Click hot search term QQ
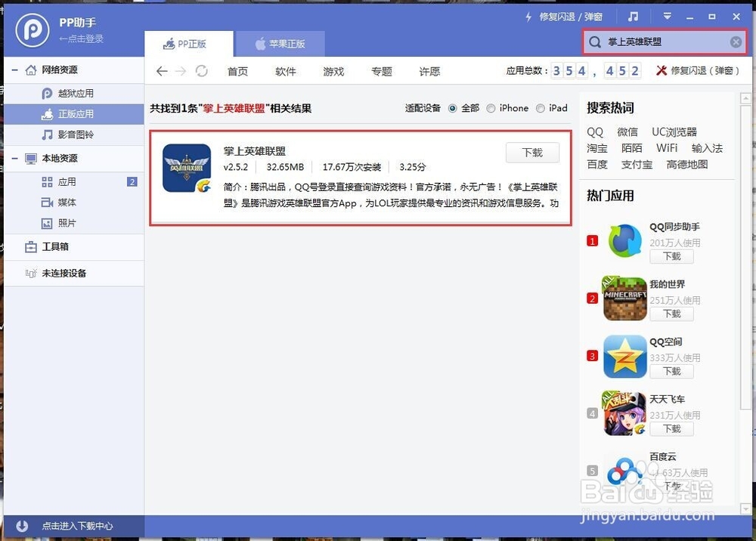Viewport: 756px width, 541px height. tap(595, 132)
